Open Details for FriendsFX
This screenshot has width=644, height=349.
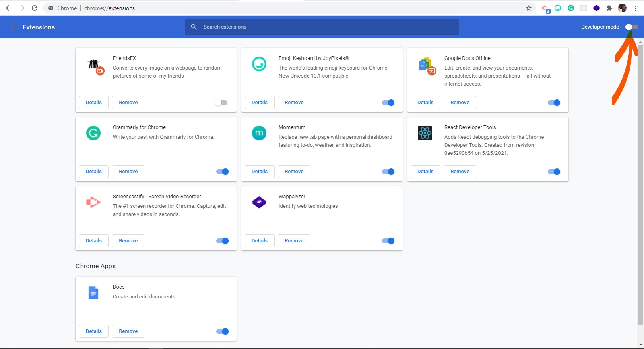coord(94,103)
